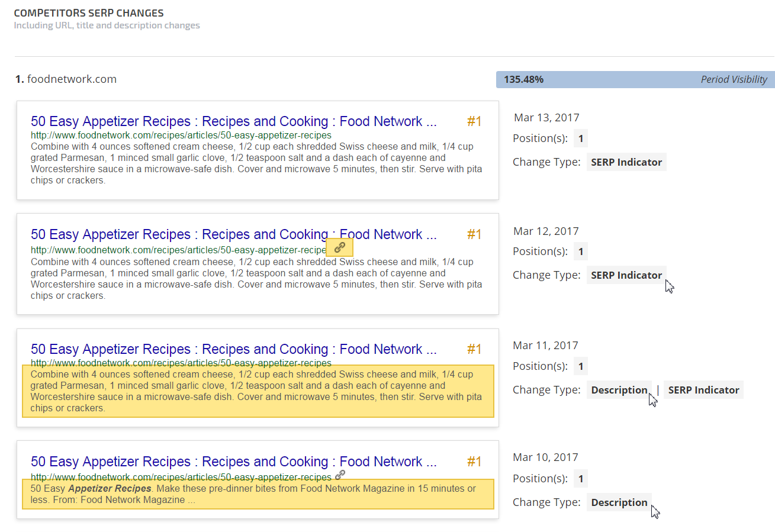
Task: Open the Mar 12 result title '50 Easy Appetizer Recipes'
Action: pos(234,234)
